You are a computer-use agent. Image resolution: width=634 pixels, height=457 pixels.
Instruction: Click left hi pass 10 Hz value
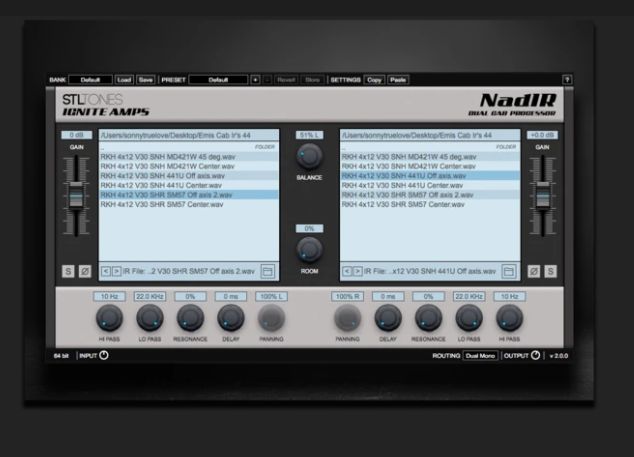[109, 296]
